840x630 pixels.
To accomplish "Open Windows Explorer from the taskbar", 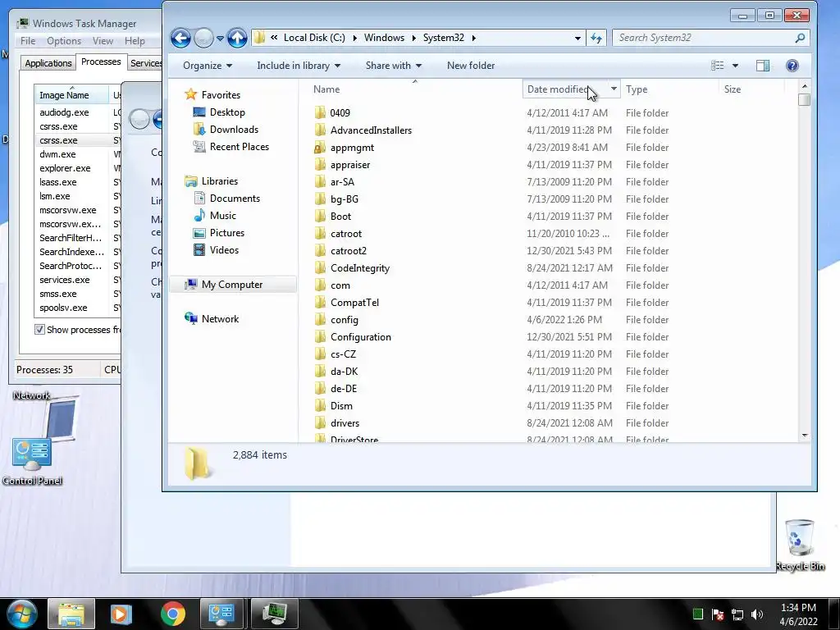I will tap(71, 614).
